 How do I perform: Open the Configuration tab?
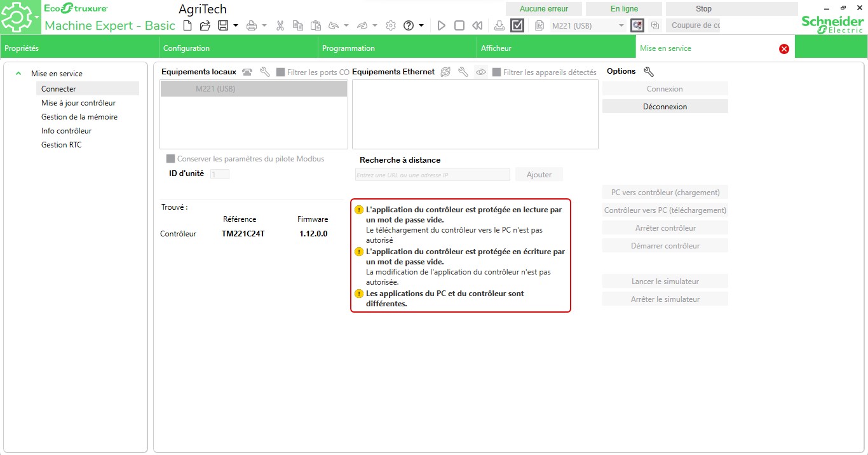(x=186, y=48)
